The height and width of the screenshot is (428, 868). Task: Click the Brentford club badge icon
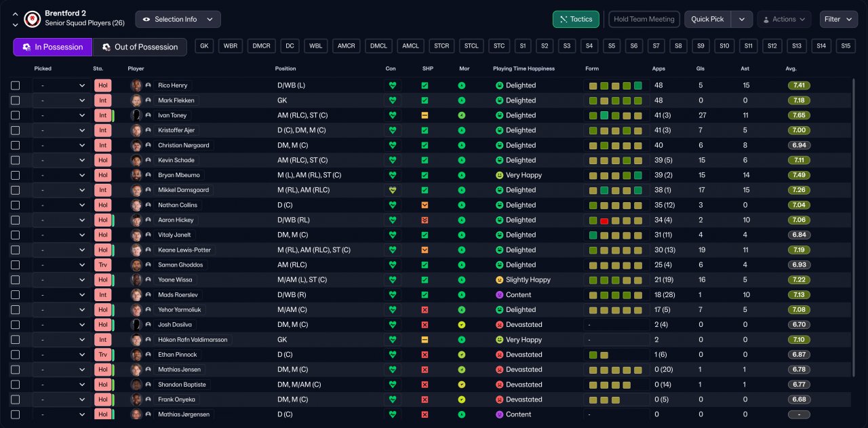(x=32, y=19)
